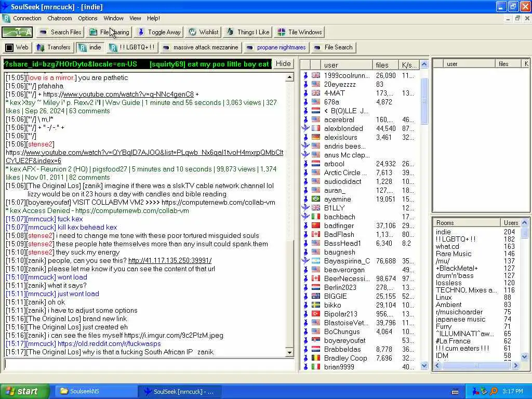Click the Brazil flag beside ayamine
This screenshot has height=399, width=532.
(316, 199)
